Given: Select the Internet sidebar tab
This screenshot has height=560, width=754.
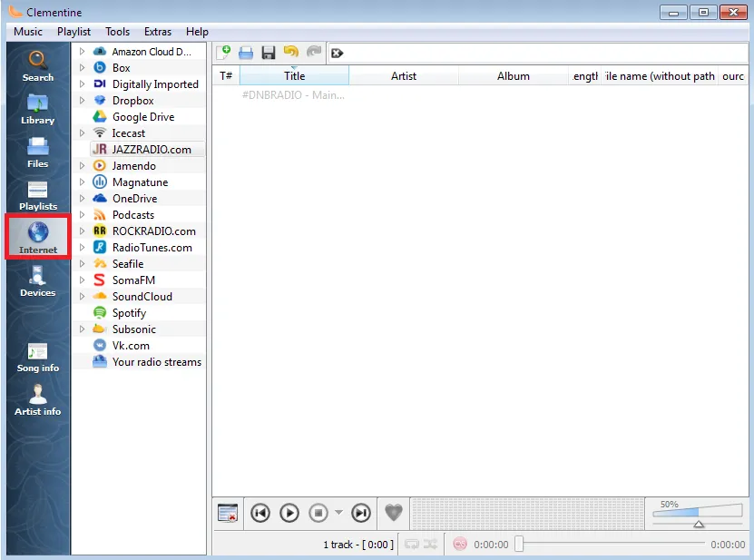Looking at the screenshot, I should pyautogui.click(x=37, y=238).
